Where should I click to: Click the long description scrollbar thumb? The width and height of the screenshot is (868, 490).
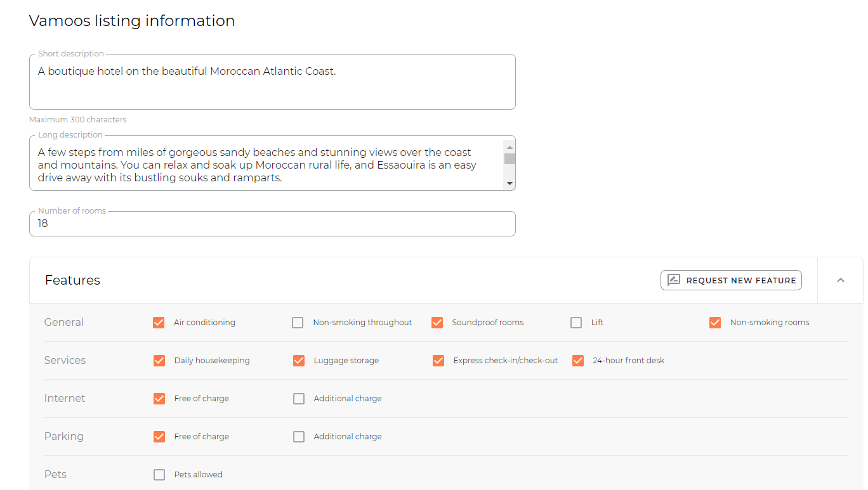pyautogui.click(x=510, y=158)
